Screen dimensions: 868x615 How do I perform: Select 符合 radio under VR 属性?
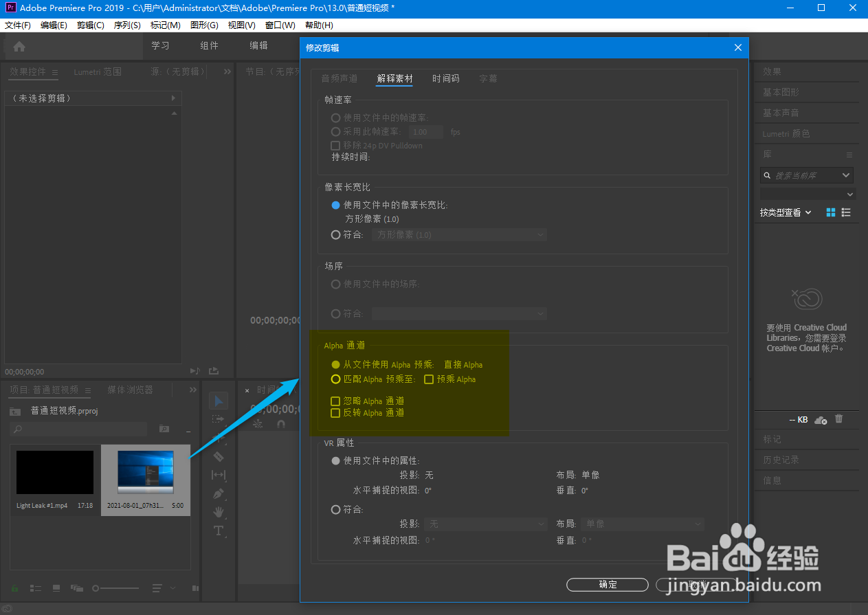[x=336, y=509]
